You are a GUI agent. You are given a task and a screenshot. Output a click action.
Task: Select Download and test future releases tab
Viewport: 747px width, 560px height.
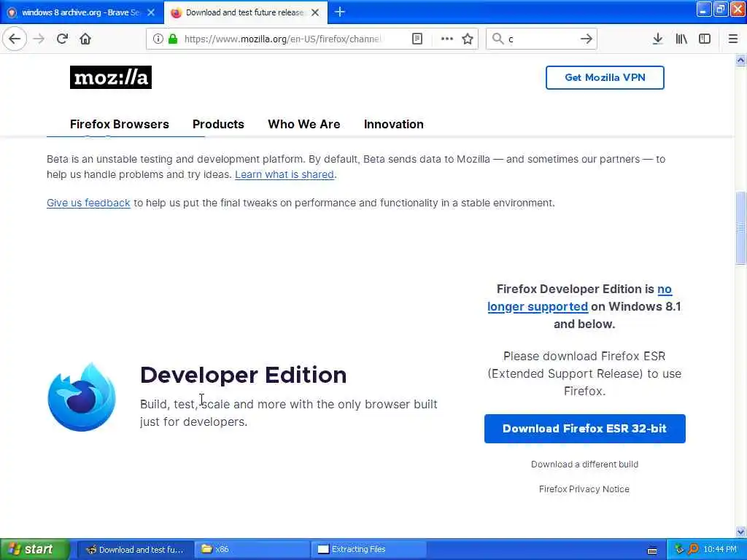pos(245,12)
